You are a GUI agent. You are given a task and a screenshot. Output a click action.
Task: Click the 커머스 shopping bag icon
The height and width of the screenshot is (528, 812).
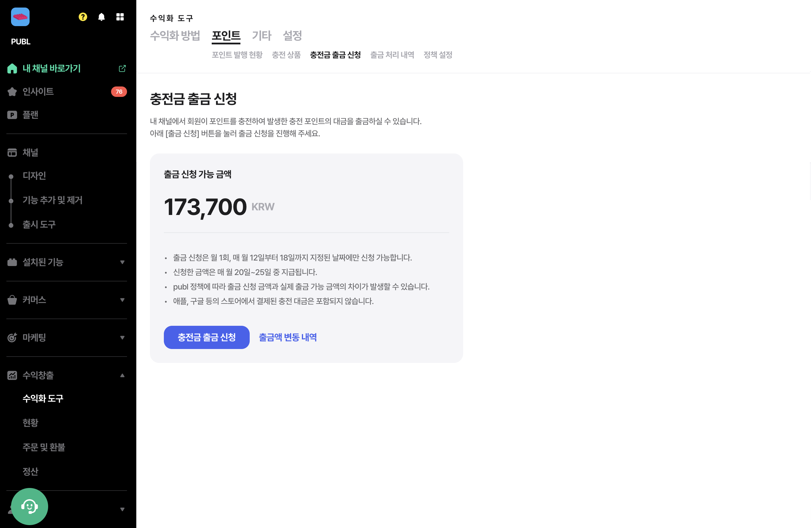(x=12, y=300)
